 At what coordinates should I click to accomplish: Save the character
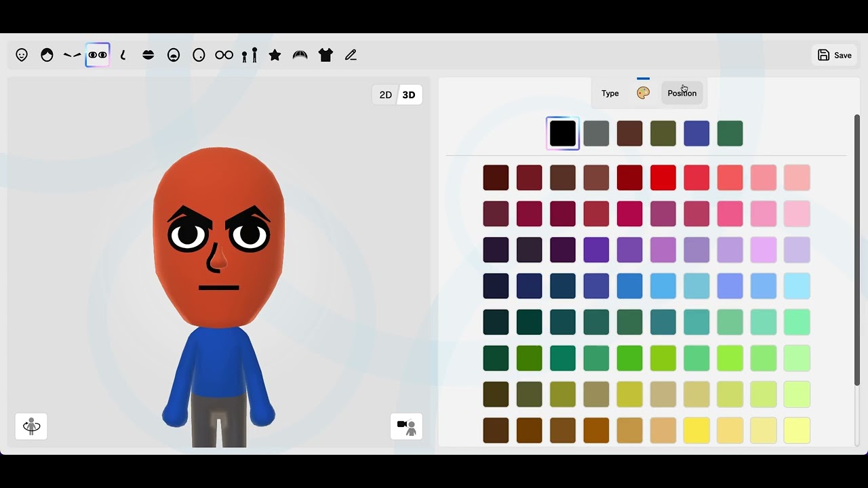click(x=834, y=56)
